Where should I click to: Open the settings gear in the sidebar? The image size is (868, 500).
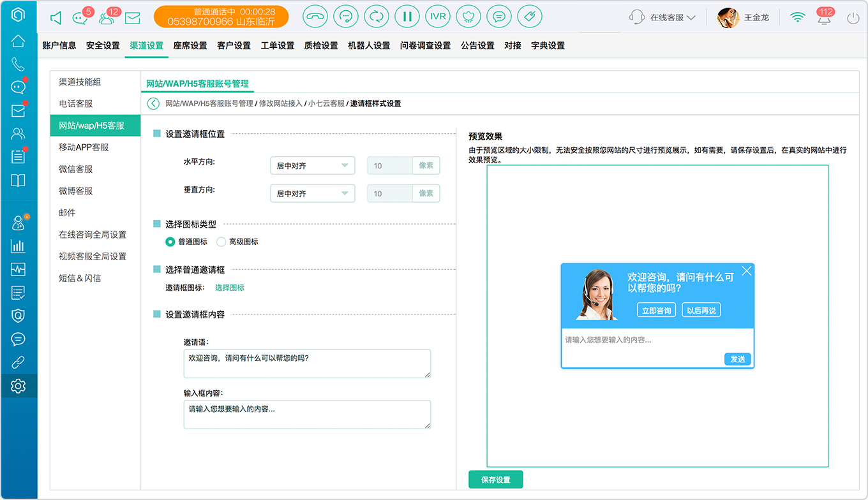18,386
